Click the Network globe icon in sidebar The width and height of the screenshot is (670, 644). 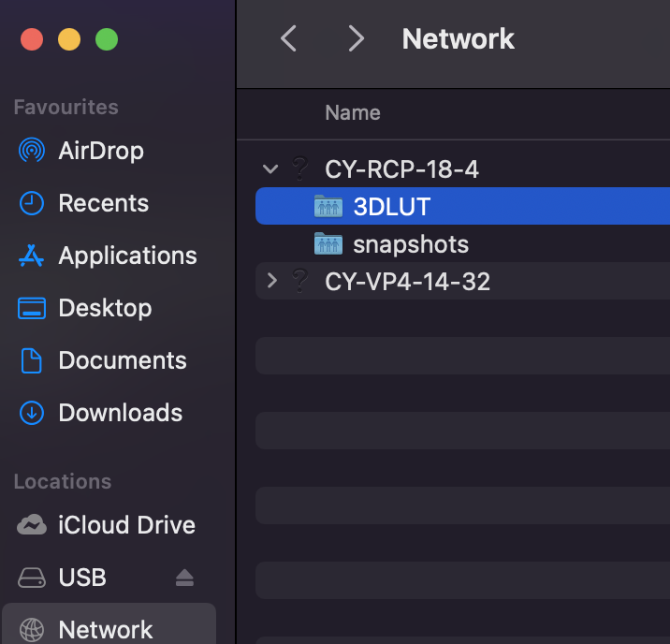(32, 630)
